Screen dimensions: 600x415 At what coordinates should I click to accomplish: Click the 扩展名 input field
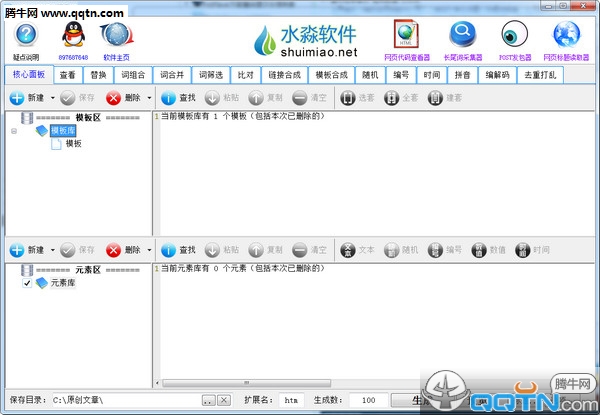pos(291,400)
